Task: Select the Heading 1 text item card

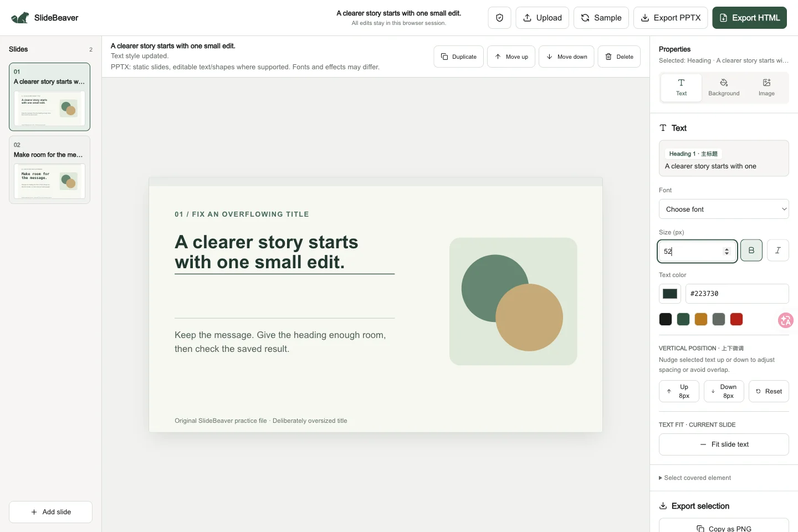Action: pos(724,158)
